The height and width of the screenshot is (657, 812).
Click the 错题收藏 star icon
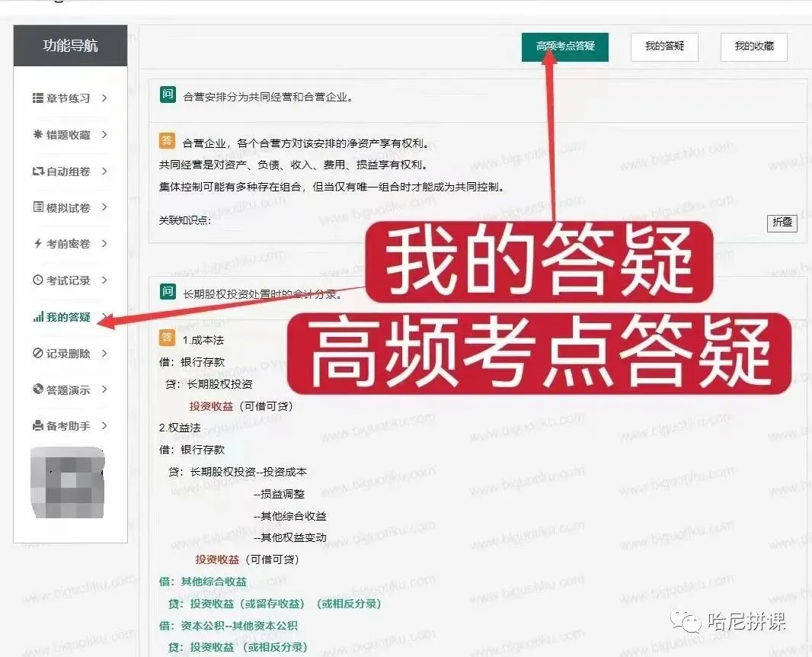38,135
